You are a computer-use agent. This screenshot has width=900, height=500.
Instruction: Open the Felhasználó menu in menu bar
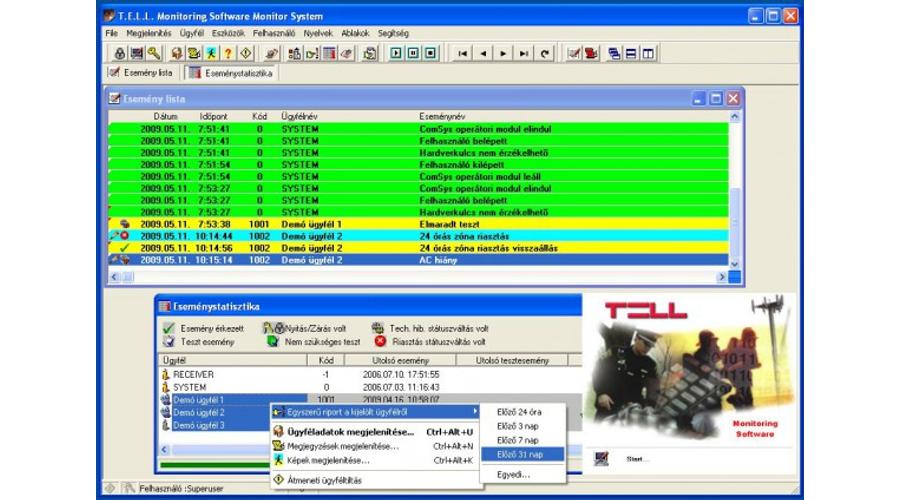(x=275, y=33)
